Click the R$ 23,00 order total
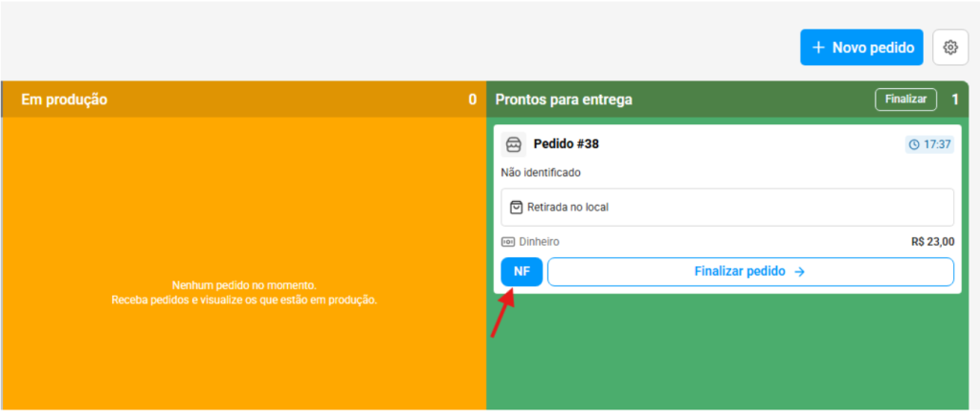The height and width of the screenshot is (420, 980). click(932, 242)
